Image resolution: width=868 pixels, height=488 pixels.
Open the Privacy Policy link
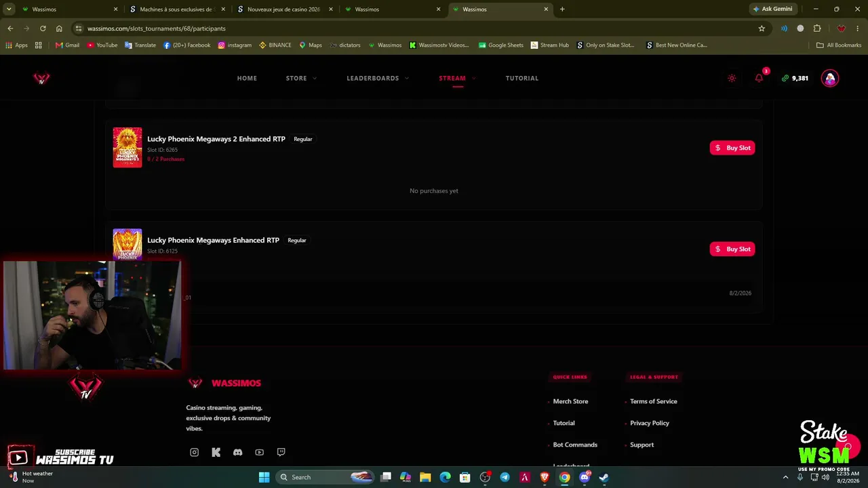(649, 423)
